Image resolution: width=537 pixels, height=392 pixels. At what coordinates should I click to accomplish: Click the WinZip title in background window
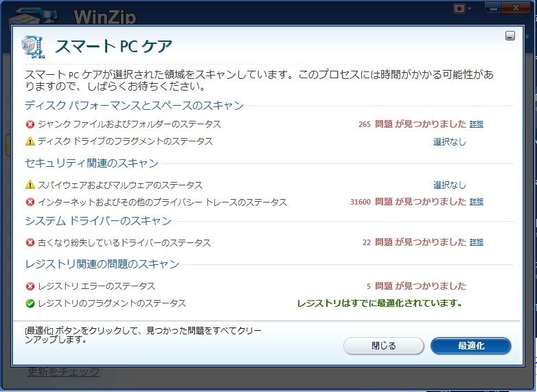[105, 16]
